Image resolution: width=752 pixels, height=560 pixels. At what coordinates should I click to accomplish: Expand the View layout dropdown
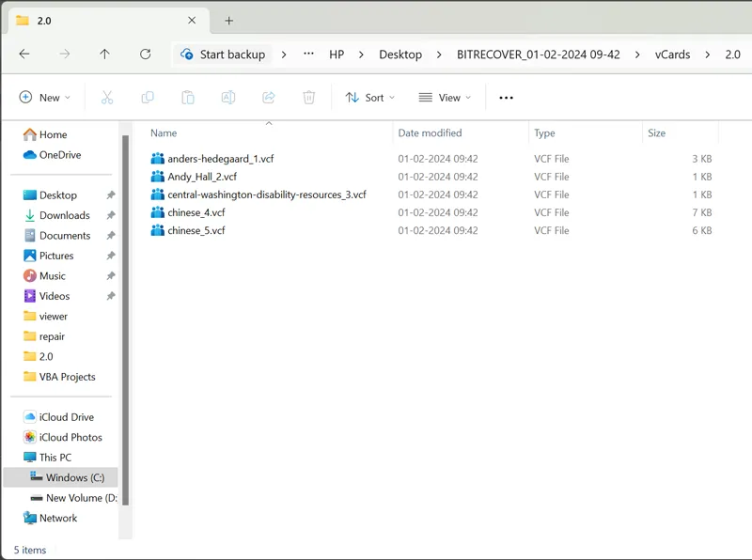tap(446, 98)
